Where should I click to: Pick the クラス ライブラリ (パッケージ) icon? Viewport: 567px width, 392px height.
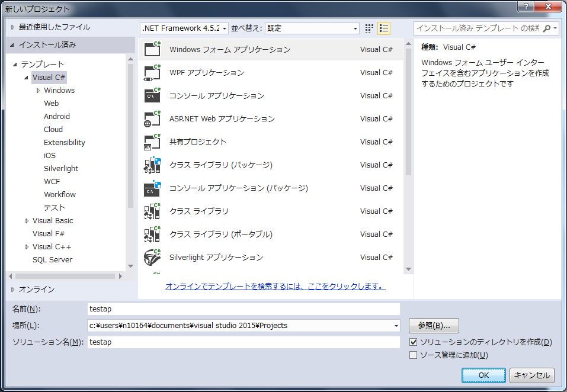pos(152,165)
